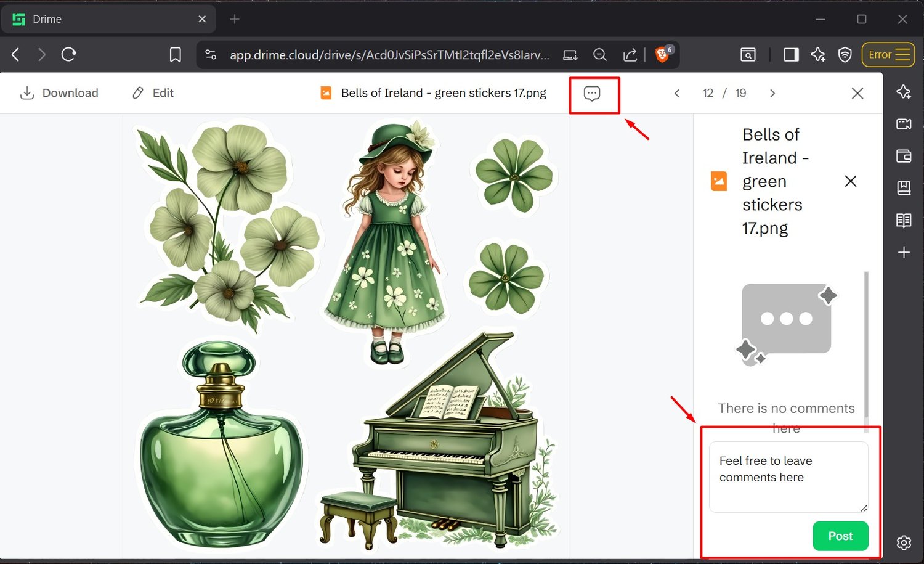Bookmark this page with the bookmark icon

[x=176, y=55]
